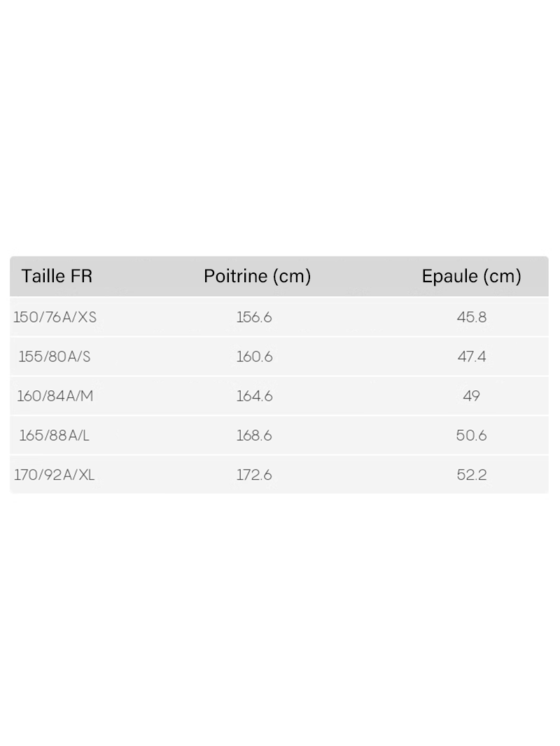Click the Taille FR column header

(x=57, y=276)
